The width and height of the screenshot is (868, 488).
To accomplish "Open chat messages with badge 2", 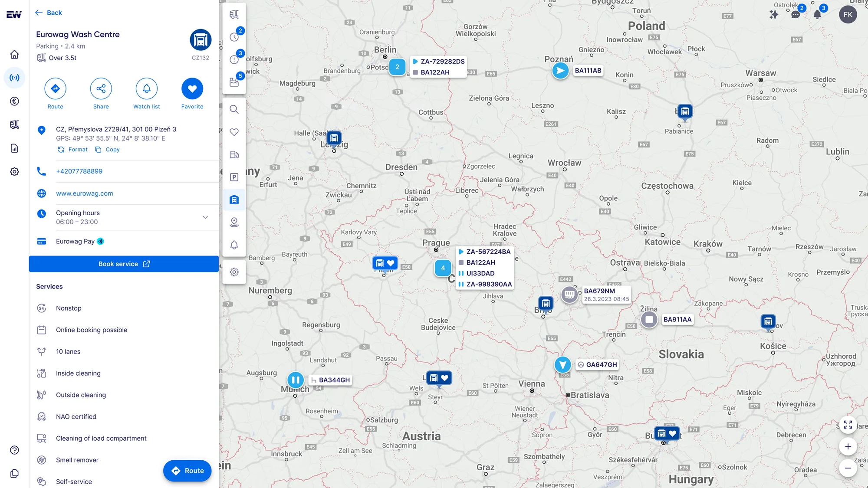I will click(x=796, y=14).
